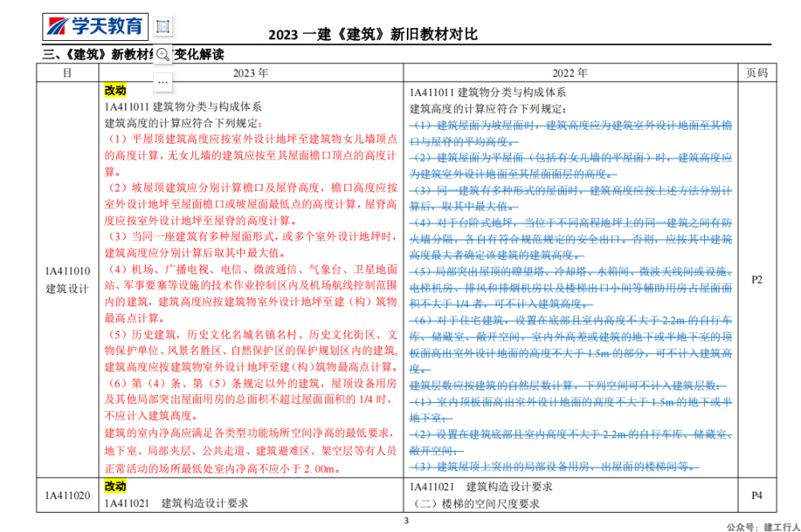Screen dimensions: 801x532
Task: Click the line （二）楼梯的空间尺度要求
Action: (475, 504)
